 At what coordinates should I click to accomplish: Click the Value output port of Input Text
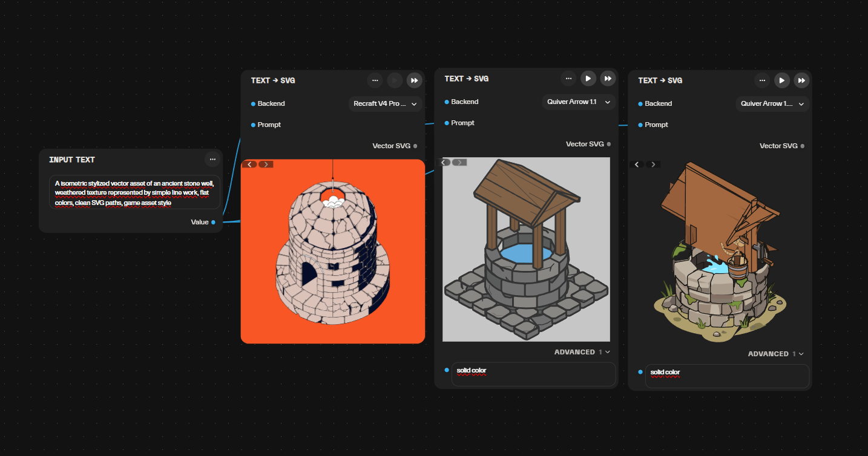pos(213,222)
